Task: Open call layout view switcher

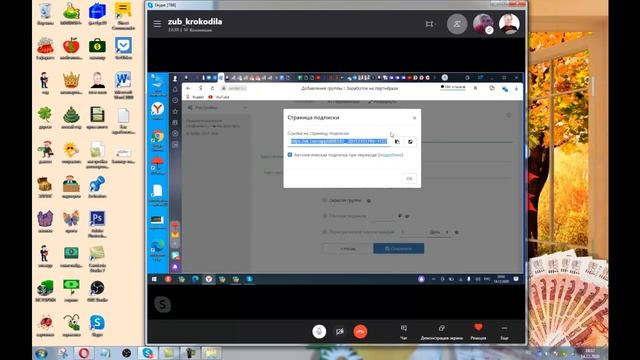Action: click(430, 24)
